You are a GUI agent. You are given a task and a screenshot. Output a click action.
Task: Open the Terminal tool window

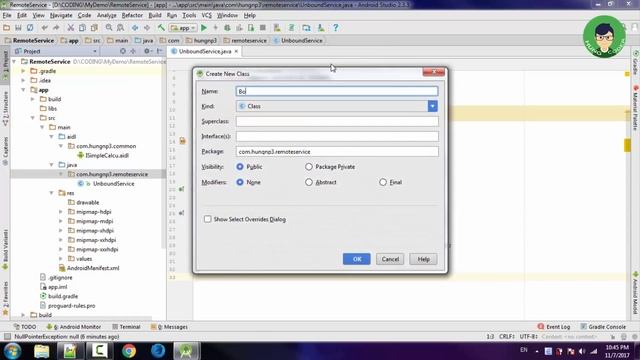(126, 327)
